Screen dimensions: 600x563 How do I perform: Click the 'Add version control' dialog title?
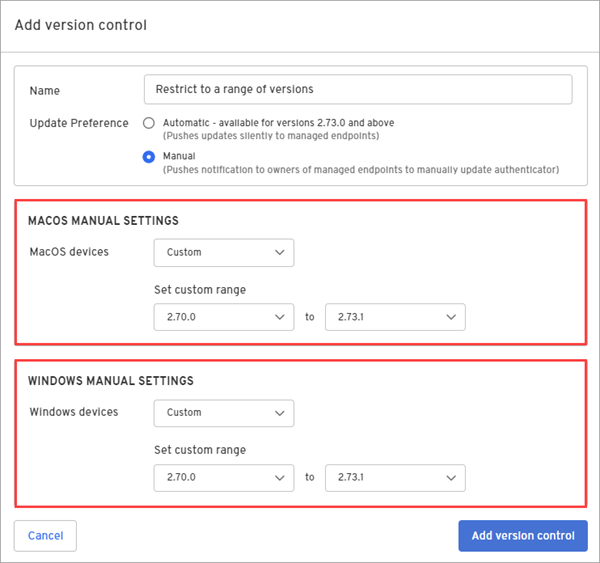pyautogui.click(x=80, y=24)
